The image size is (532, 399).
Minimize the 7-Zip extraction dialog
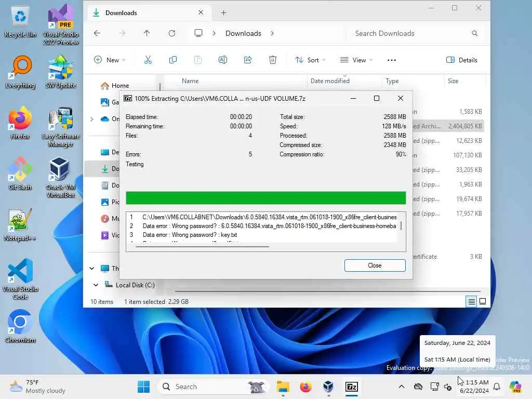pos(353,98)
